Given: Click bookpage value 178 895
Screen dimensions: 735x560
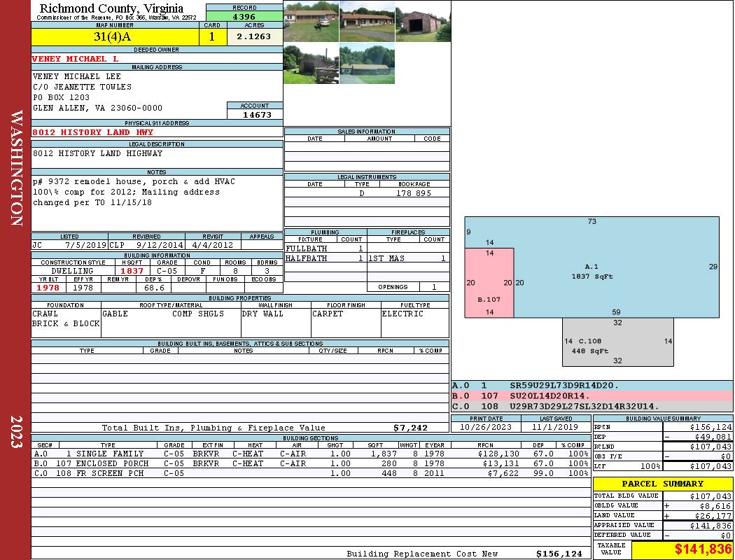Looking at the screenshot, I should [414, 193].
